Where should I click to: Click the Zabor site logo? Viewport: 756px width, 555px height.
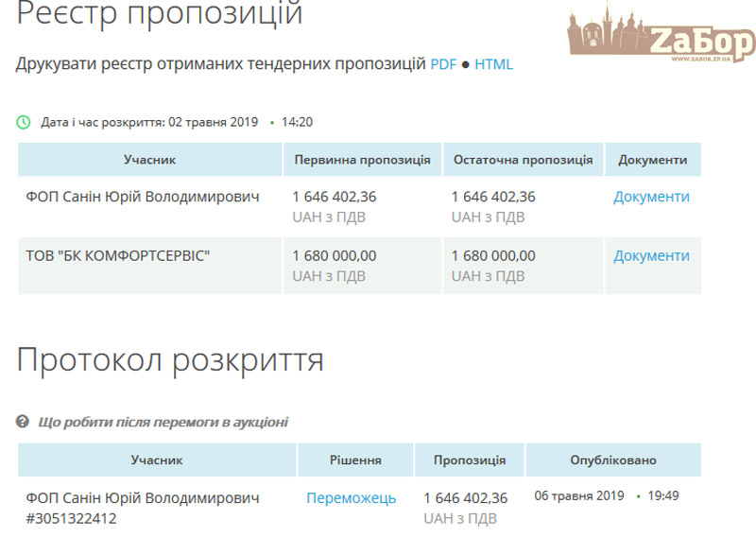[661, 36]
